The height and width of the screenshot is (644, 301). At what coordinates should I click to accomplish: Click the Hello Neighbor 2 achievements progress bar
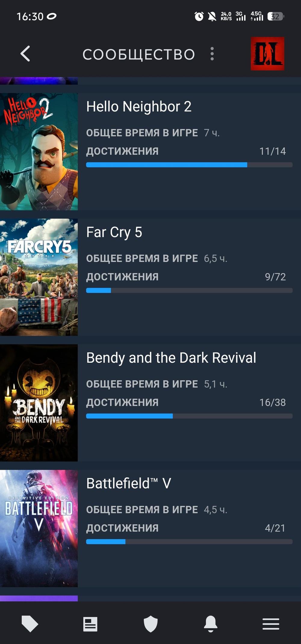pyautogui.click(x=189, y=165)
